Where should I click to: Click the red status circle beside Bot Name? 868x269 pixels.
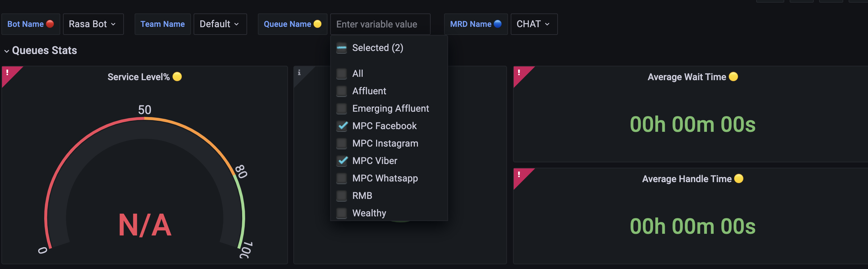click(x=50, y=23)
